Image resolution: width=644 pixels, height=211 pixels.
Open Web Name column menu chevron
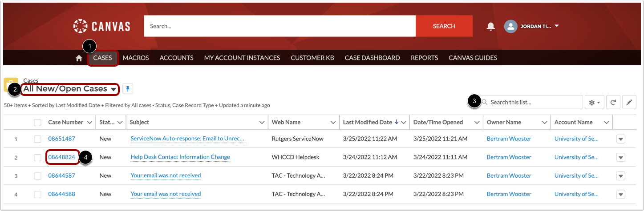[x=333, y=123]
